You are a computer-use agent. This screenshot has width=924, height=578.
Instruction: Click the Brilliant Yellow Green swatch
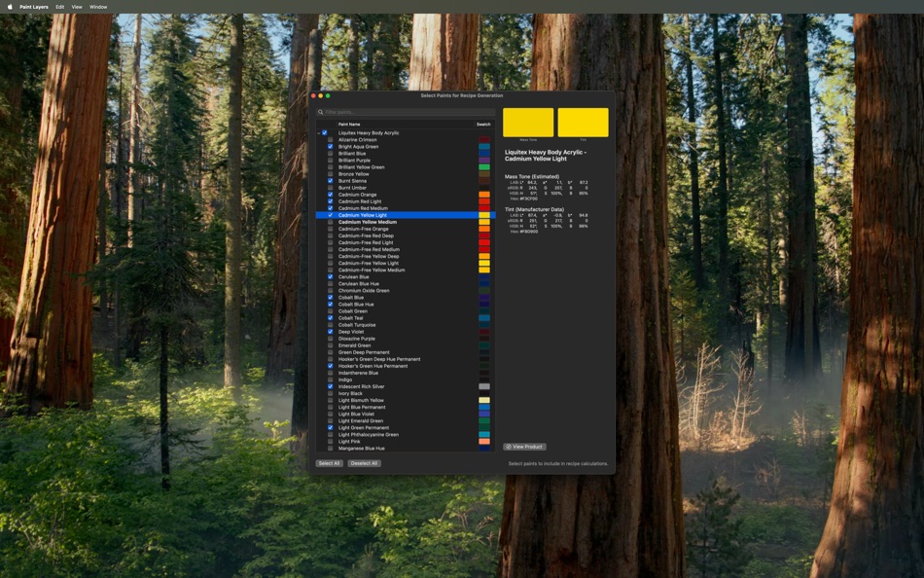tap(483, 167)
